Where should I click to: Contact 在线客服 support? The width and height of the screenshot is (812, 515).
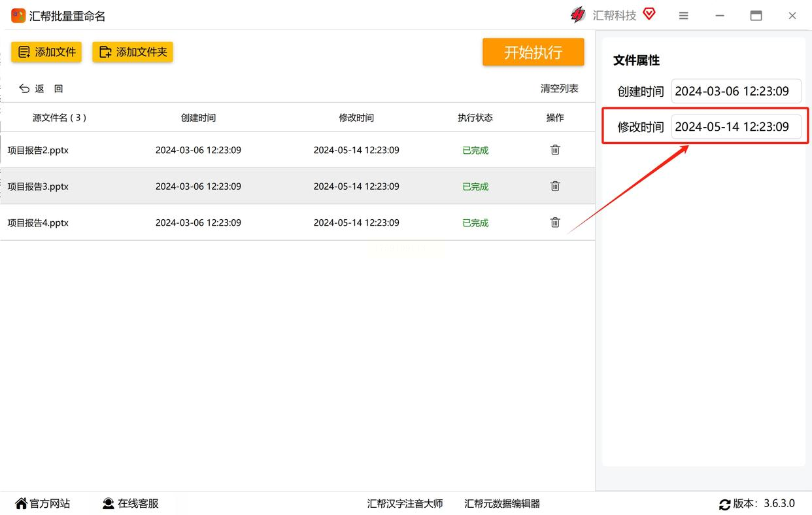point(131,503)
